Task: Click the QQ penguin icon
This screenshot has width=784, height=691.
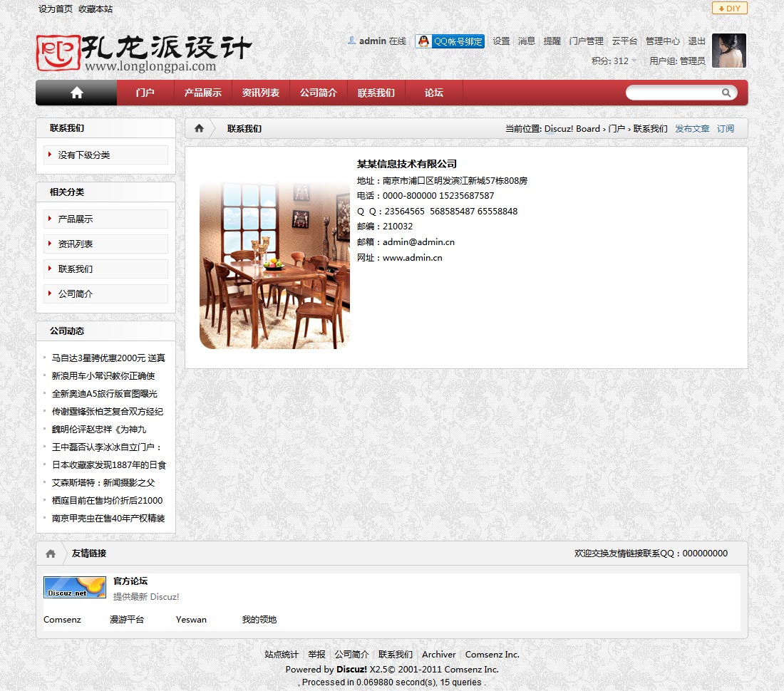Action: pos(423,41)
